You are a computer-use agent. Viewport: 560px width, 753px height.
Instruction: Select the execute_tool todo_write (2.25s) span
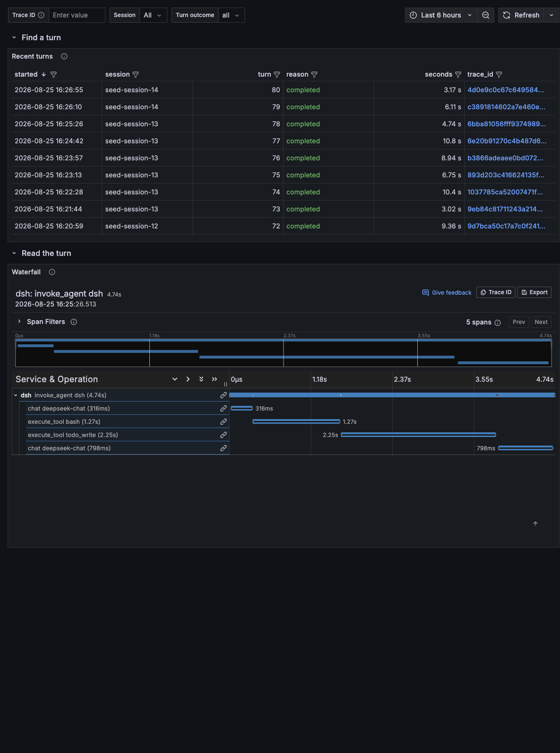click(x=73, y=435)
